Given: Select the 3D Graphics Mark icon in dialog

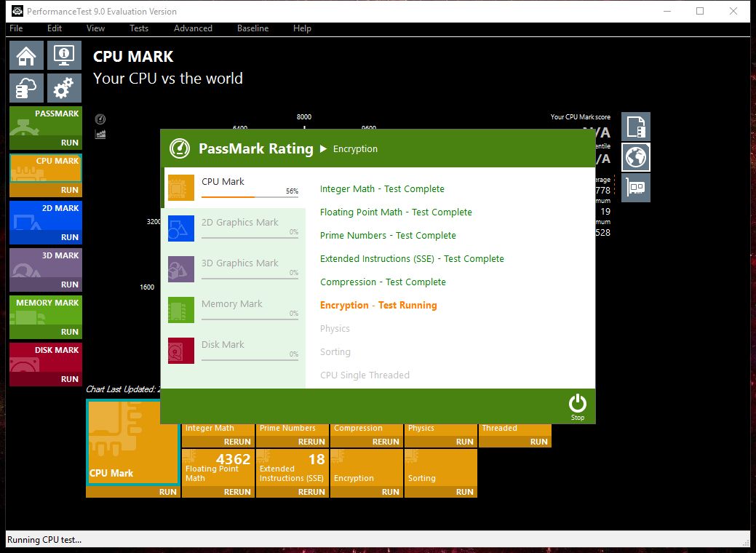Looking at the screenshot, I should 181,269.
